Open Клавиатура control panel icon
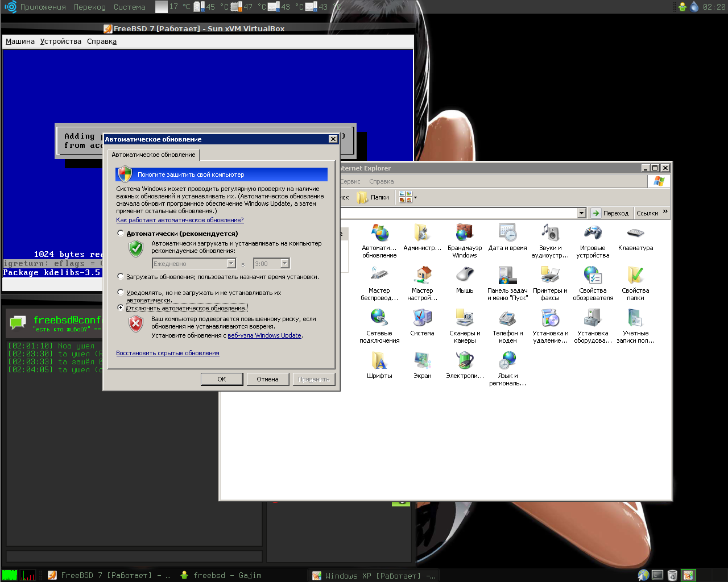 [x=635, y=237]
